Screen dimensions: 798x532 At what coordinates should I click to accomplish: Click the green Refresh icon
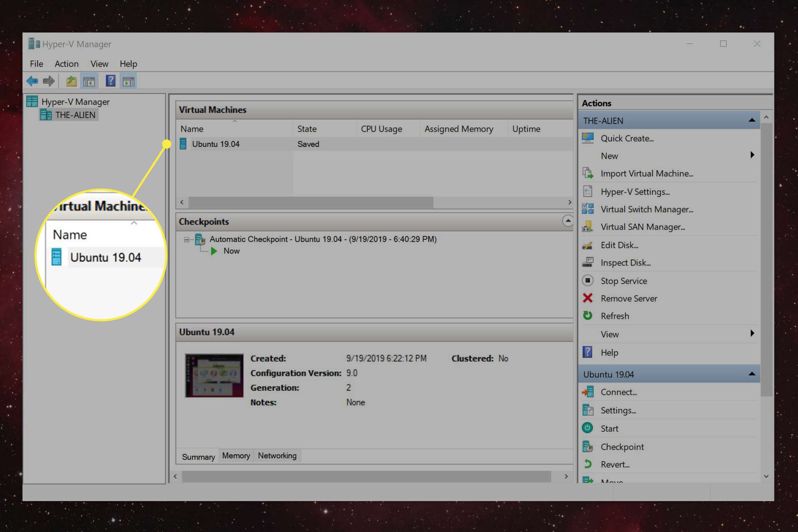coord(588,316)
